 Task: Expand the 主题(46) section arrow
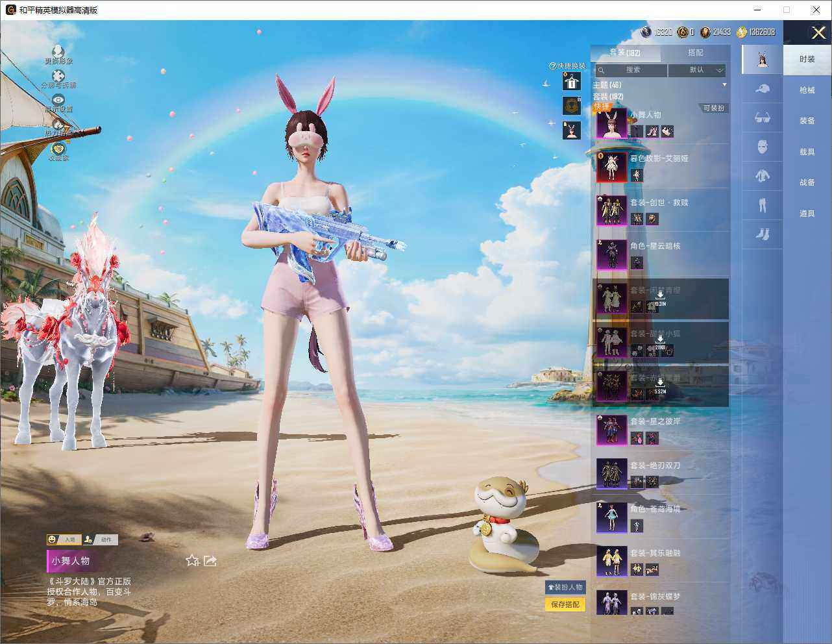[724, 85]
